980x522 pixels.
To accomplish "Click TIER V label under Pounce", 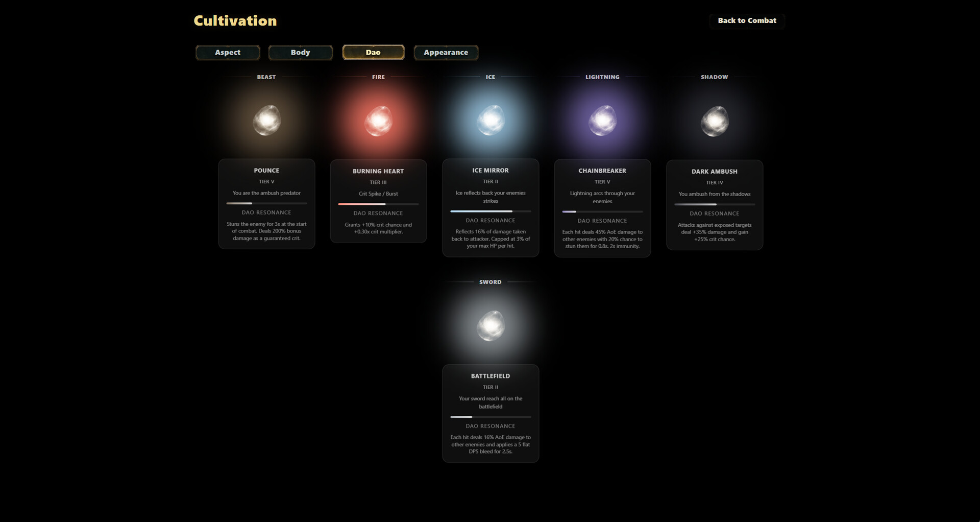I will (x=266, y=182).
